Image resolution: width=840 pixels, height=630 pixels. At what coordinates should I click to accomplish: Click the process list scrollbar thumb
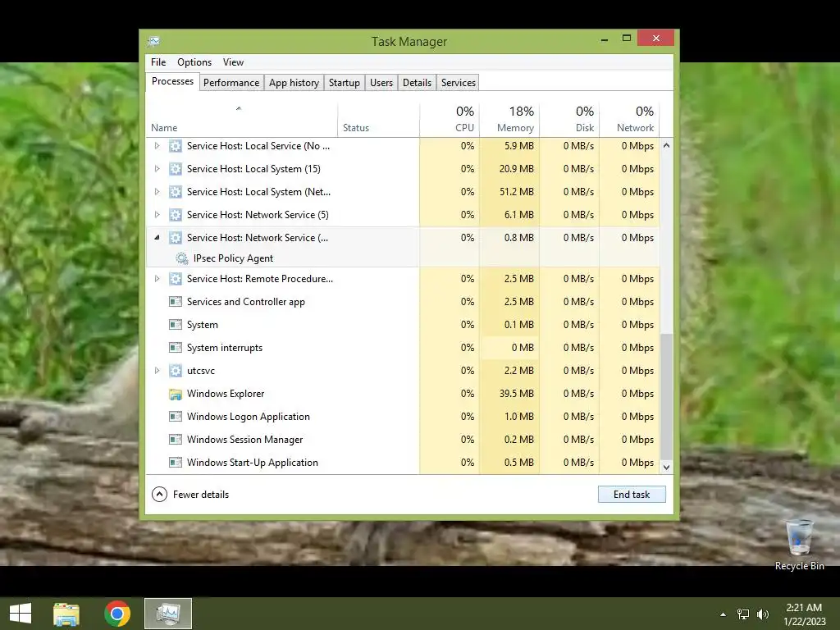pos(666,396)
